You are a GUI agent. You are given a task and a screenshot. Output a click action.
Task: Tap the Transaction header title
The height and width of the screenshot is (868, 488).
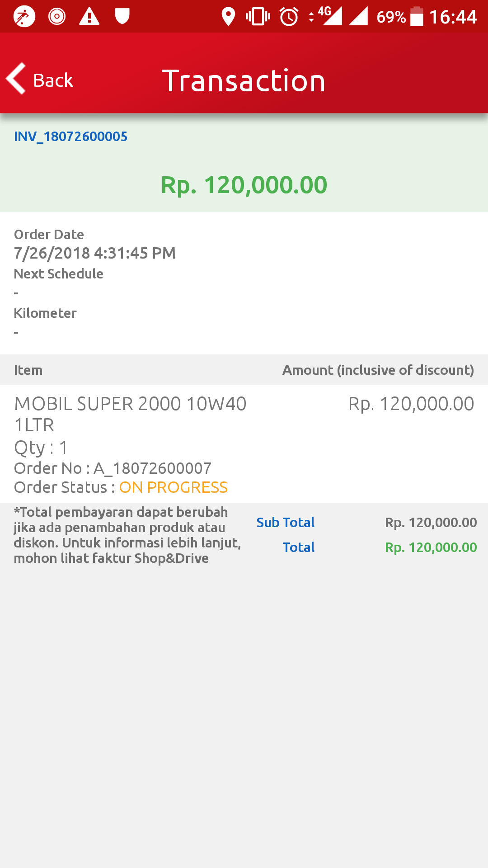[x=244, y=81]
